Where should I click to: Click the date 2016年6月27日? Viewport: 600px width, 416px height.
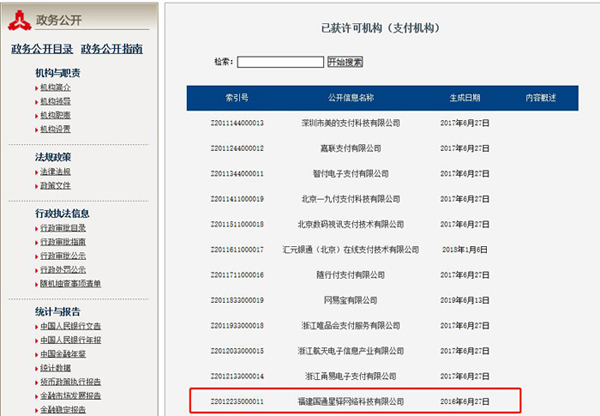coord(465,401)
